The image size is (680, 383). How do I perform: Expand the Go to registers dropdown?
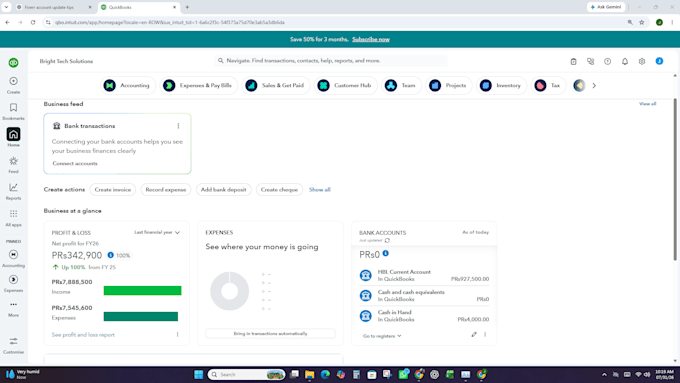(x=382, y=336)
